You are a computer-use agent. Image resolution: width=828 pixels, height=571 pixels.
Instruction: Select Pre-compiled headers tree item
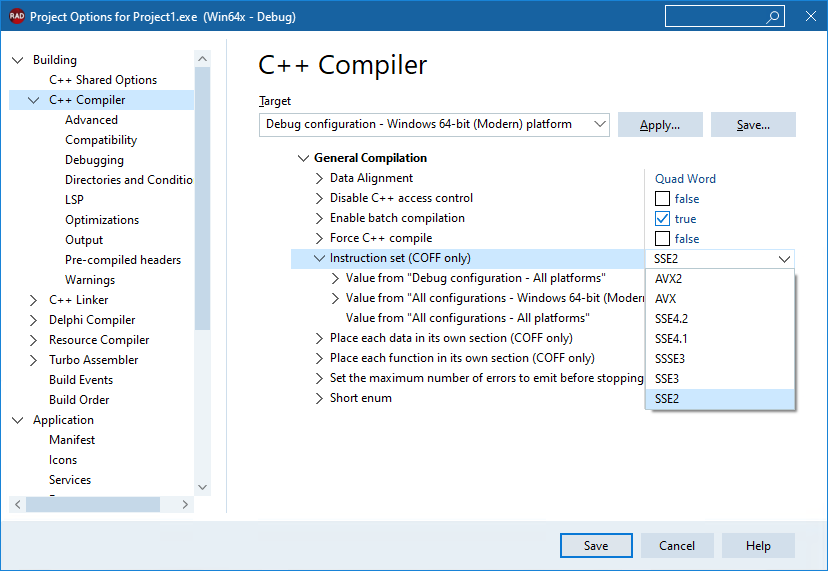[123, 260]
